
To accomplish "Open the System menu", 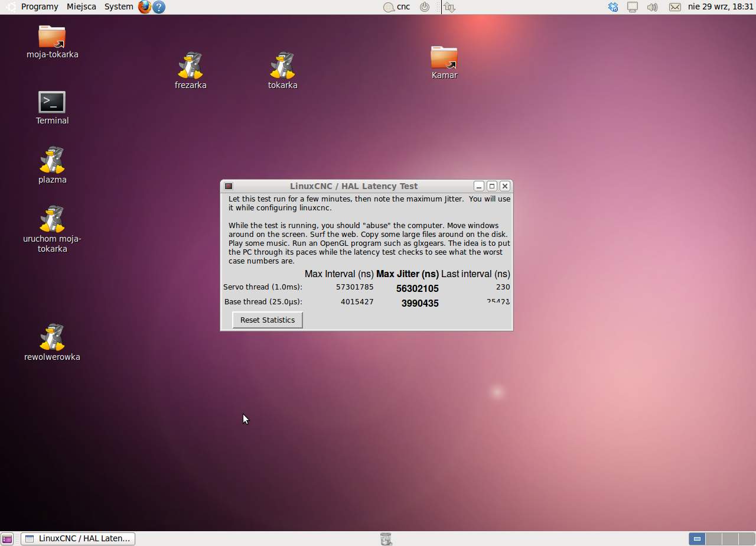I will [x=119, y=6].
